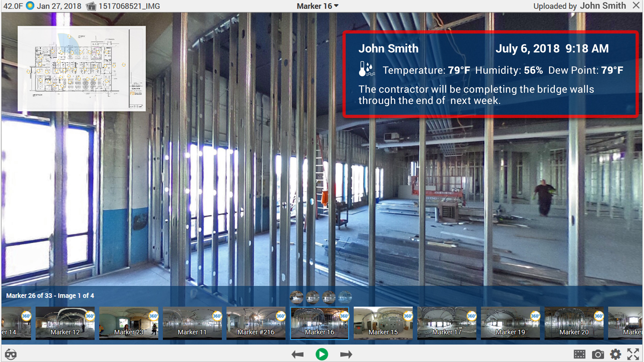The image size is (644, 362).
Task: Click the floor plan minimap
Action: point(81,69)
